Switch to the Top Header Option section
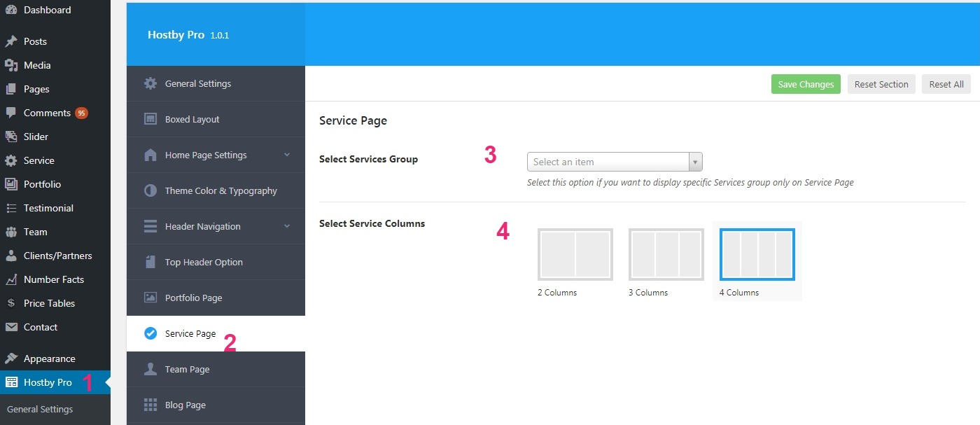The image size is (980, 425). tap(216, 262)
